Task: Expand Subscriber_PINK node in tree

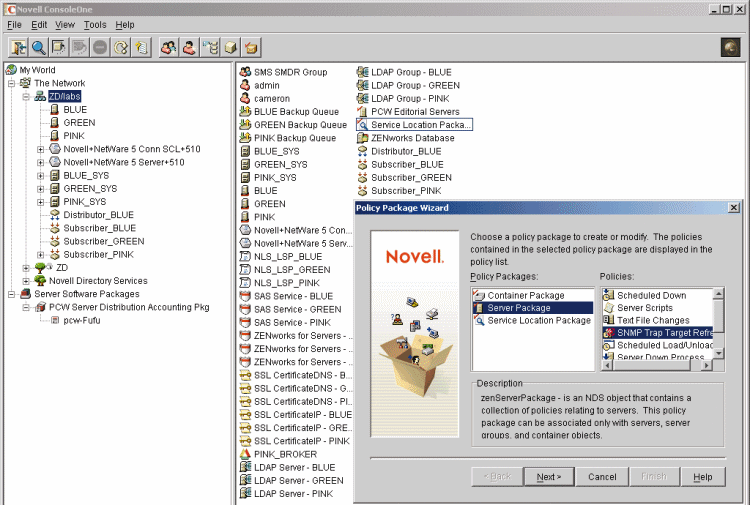Action: [41, 254]
